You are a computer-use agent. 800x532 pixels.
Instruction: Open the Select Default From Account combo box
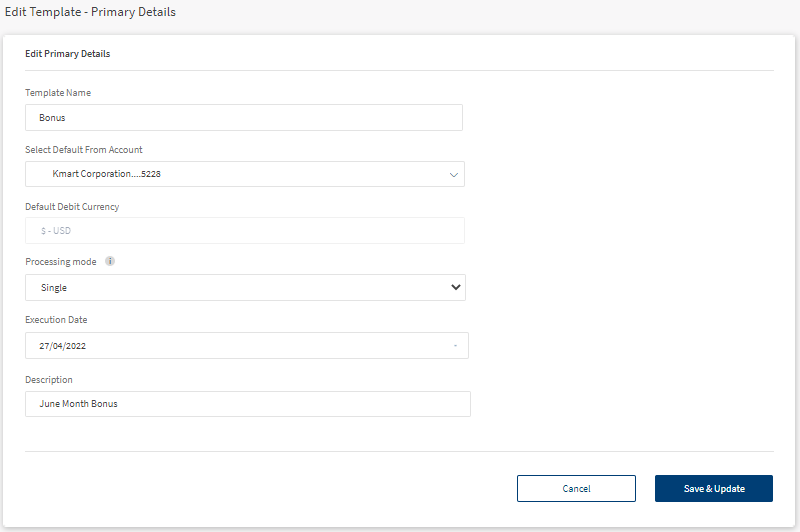[245, 174]
